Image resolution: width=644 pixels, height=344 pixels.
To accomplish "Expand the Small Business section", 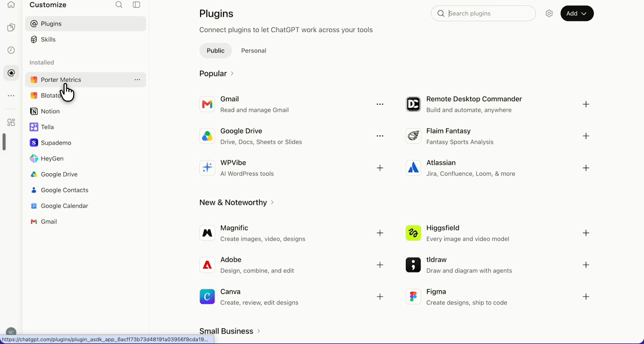I will [230, 331].
